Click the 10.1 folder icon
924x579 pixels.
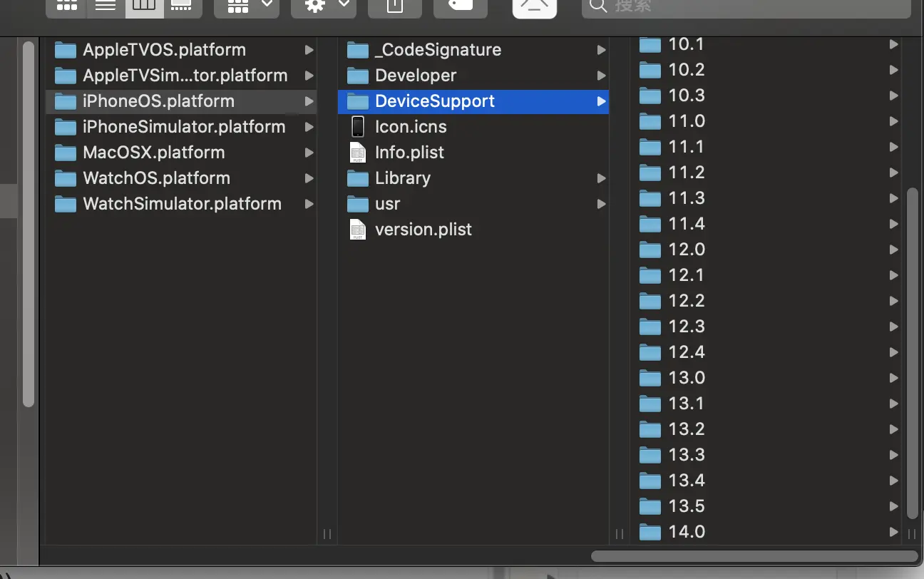650,44
